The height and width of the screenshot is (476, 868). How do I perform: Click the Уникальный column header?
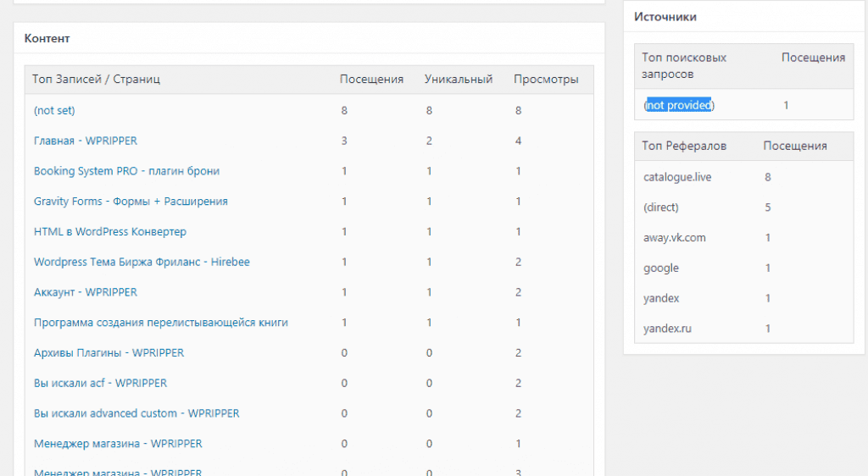tap(459, 80)
